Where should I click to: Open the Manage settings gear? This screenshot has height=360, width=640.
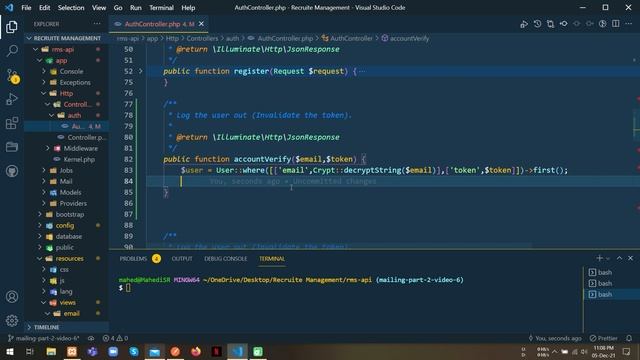[x=12, y=320]
